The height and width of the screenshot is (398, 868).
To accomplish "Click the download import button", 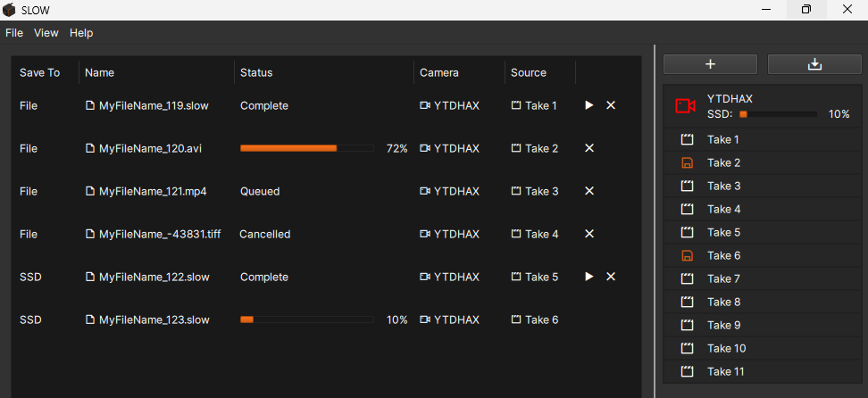I will [814, 64].
